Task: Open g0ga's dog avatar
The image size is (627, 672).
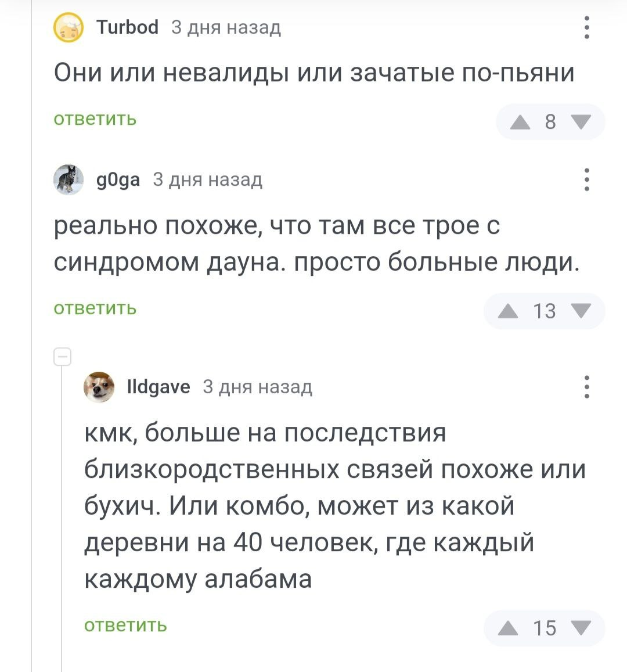Action: point(69,179)
